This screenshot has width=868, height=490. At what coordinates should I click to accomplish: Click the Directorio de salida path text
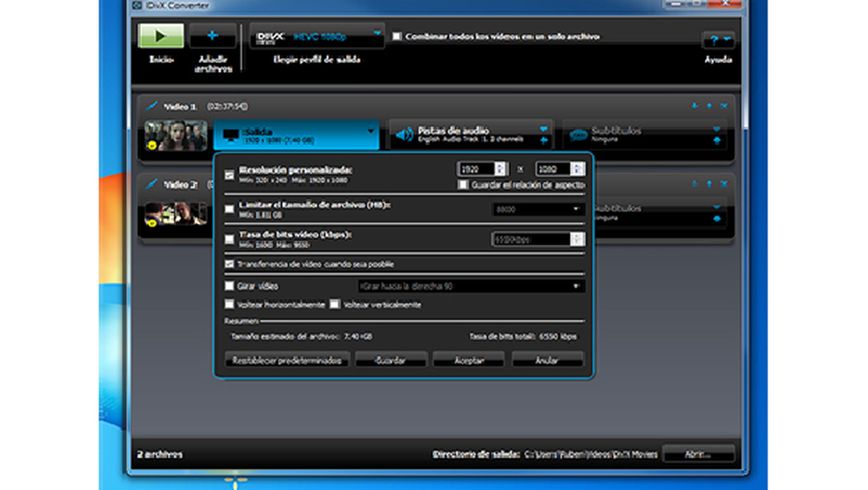[591, 454]
